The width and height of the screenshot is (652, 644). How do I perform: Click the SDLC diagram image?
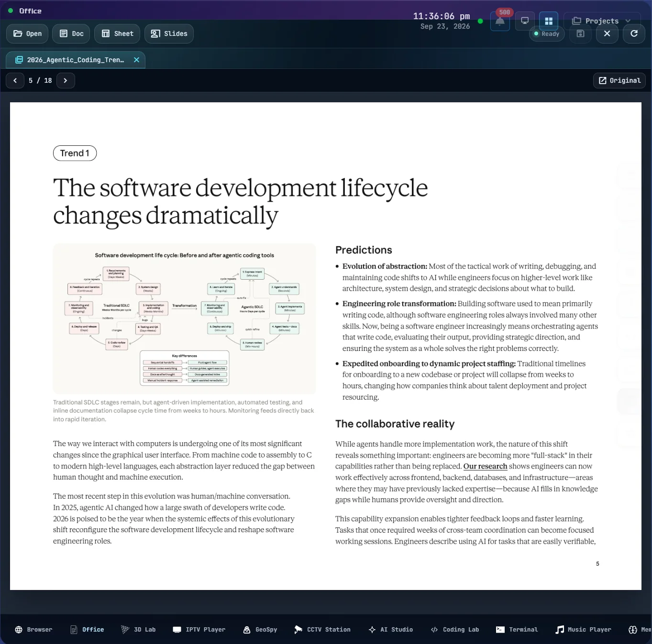[184, 318]
